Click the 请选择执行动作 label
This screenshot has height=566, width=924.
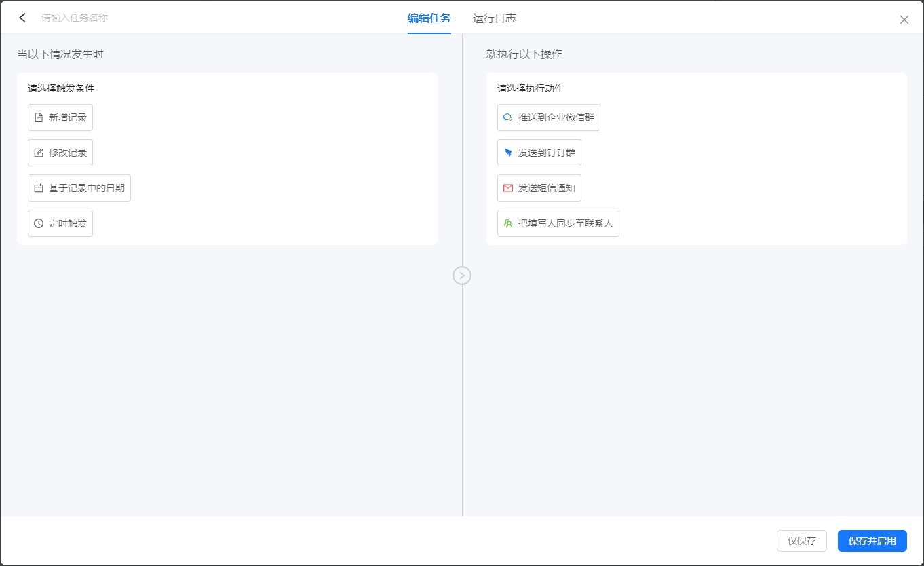[531, 88]
